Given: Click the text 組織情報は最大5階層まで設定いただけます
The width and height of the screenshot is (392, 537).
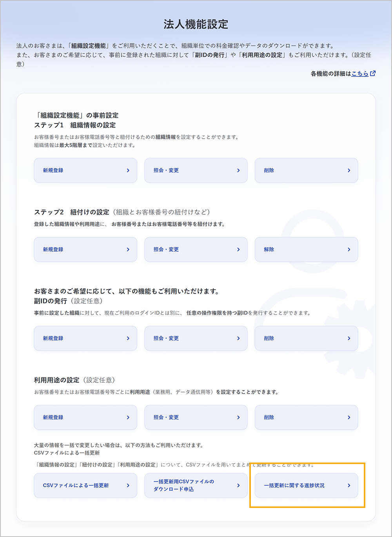Looking at the screenshot, I should click(x=85, y=145).
